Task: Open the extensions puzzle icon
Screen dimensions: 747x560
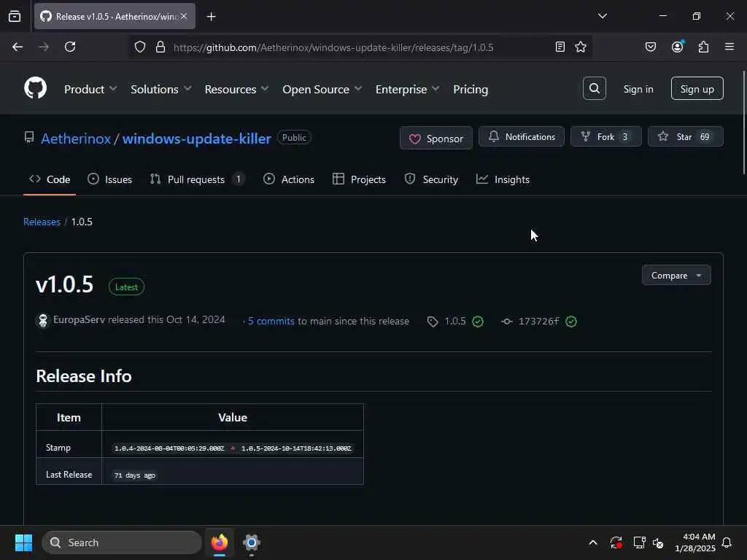Action: [704, 47]
